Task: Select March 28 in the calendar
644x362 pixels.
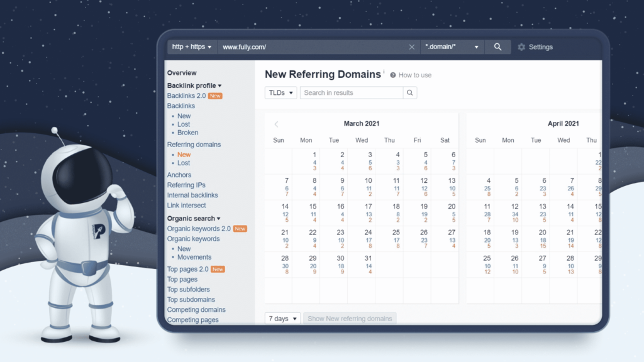Action: [x=279, y=265]
